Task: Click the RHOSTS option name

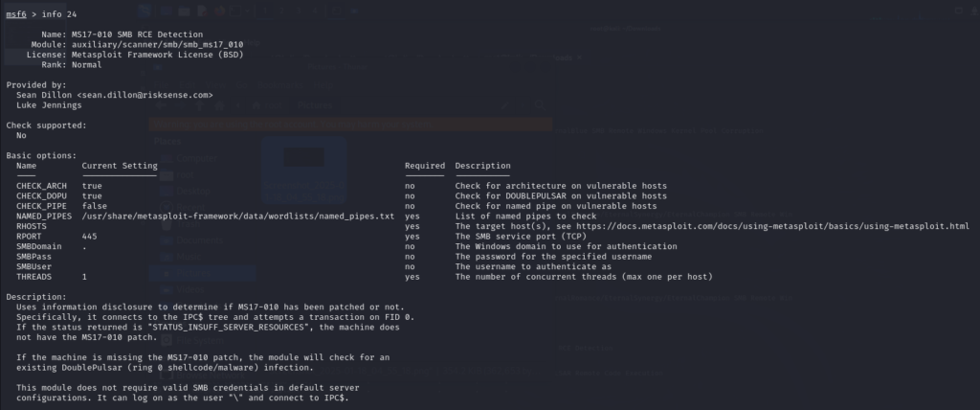Action: (x=32, y=226)
